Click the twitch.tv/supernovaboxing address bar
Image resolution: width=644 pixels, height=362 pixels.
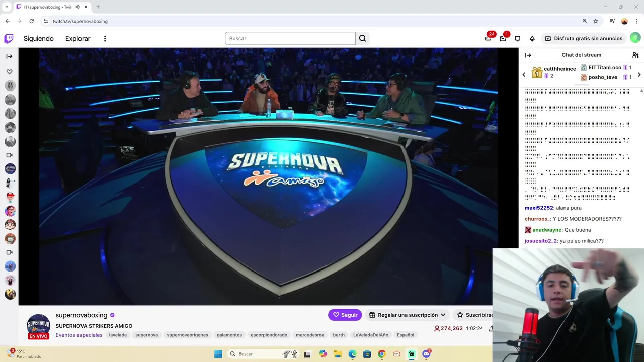pyautogui.click(x=80, y=21)
